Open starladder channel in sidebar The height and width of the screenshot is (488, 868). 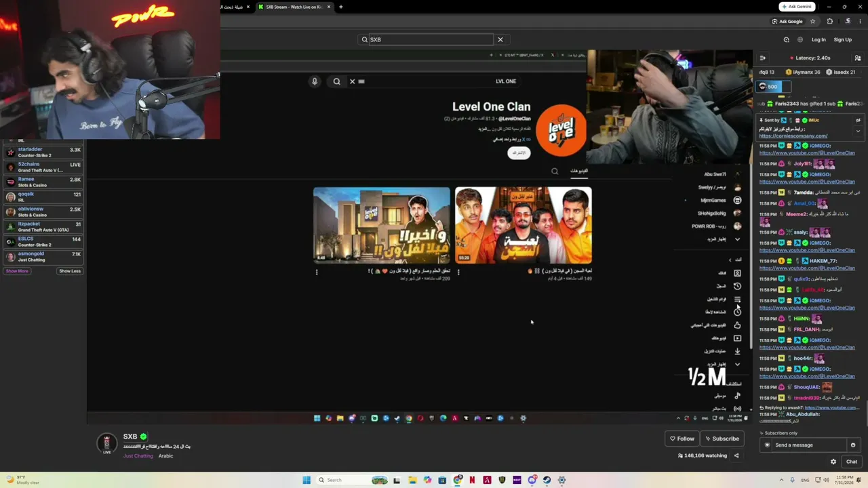click(x=43, y=152)
